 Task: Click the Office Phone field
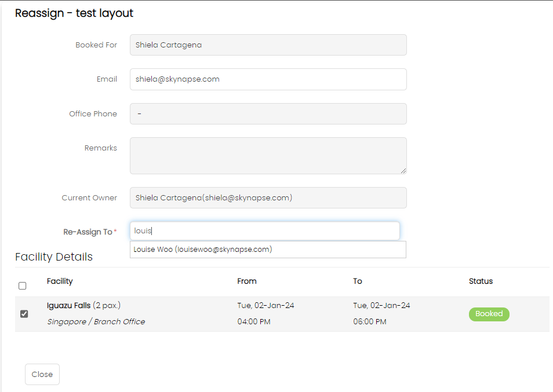(268, 114)
